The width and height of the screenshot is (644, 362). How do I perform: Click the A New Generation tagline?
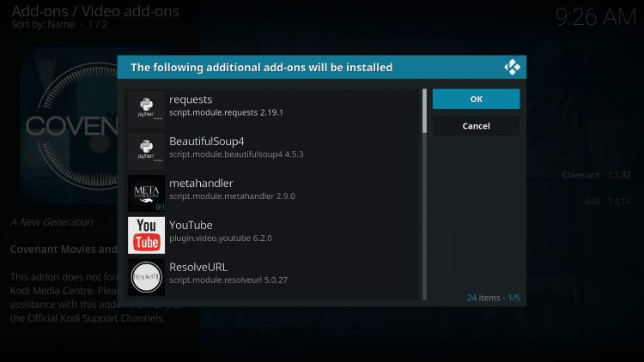(52, 222)
